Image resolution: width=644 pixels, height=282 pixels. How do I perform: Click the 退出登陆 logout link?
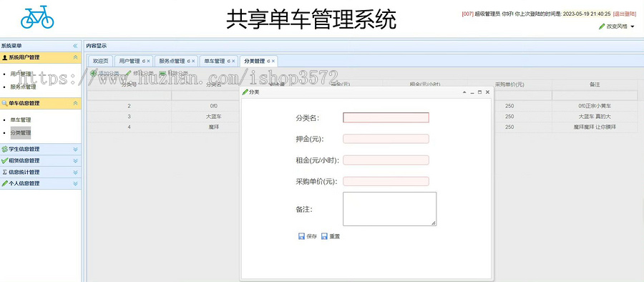pyautogui.click(x=624, y=14)
